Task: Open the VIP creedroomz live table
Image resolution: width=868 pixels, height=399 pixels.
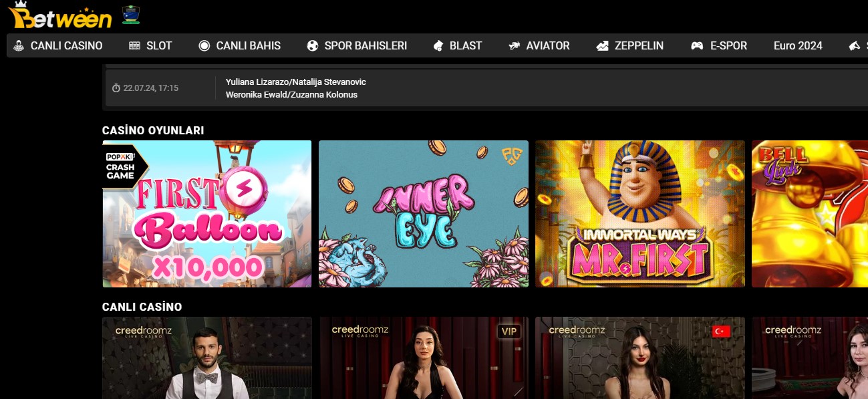Action: 424,358
